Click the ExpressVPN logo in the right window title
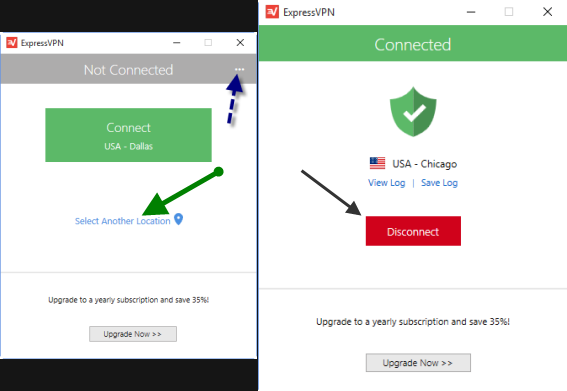The image size is (567, 391). coord(272,12)
